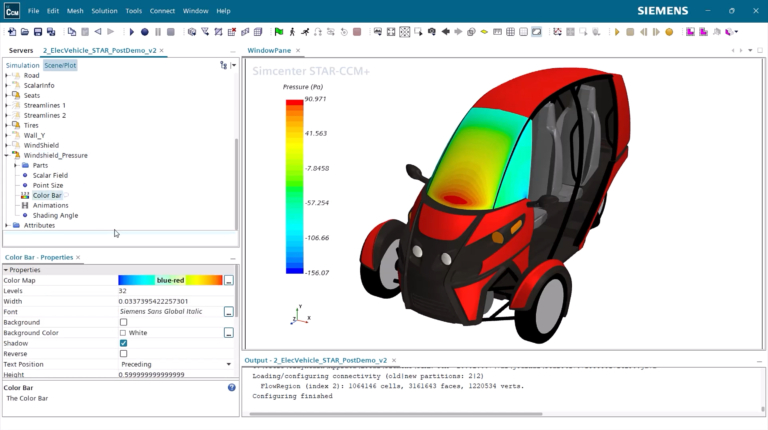Expand the Attributes folder
Screen dimensions: 768x430
7,225
